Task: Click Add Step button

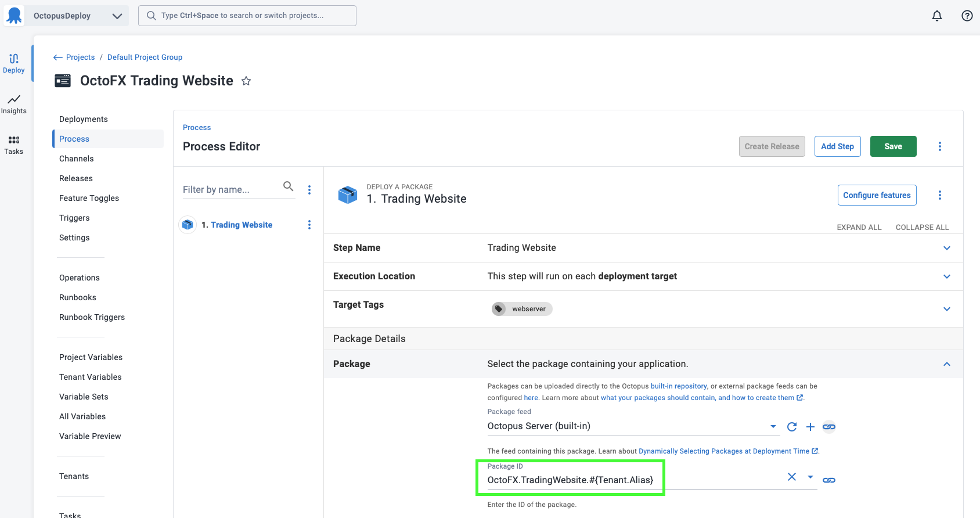Action: point(837,146)
